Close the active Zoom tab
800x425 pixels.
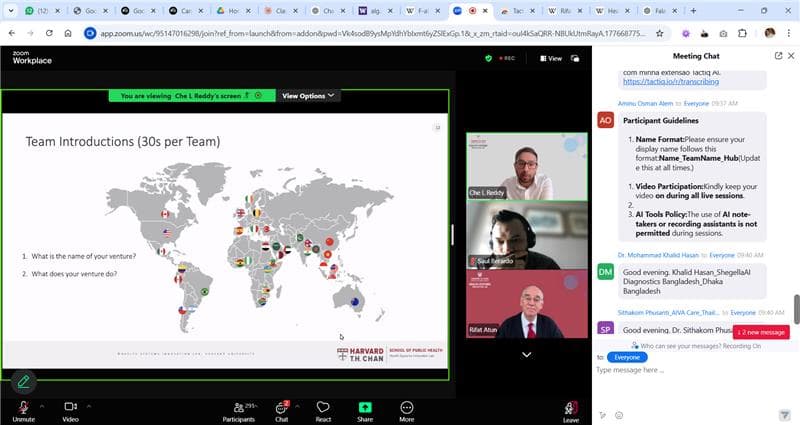[x=485, y=11]
